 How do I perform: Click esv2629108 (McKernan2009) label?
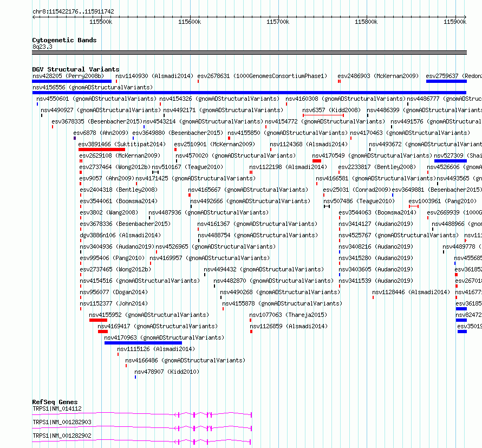(120, 155)
